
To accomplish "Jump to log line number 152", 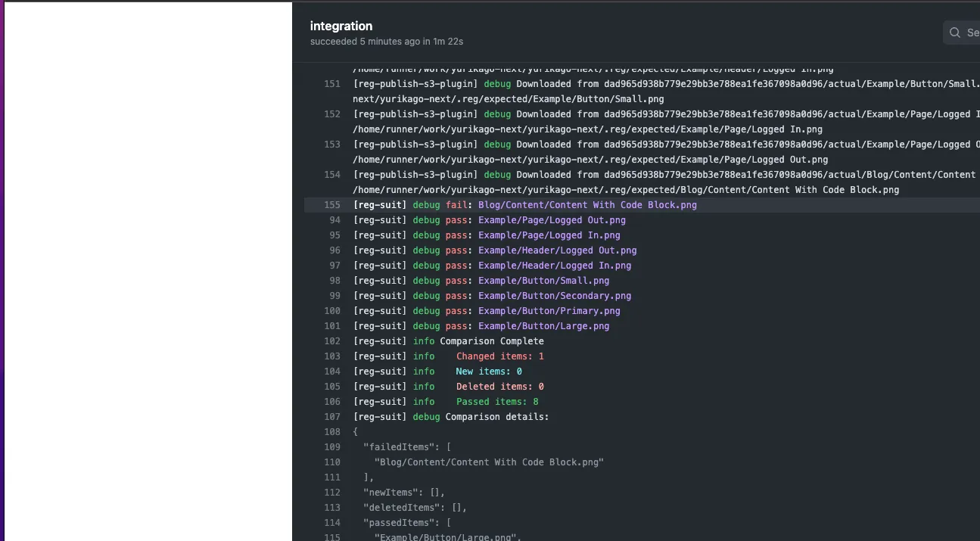I will click(x=331, y=114).
